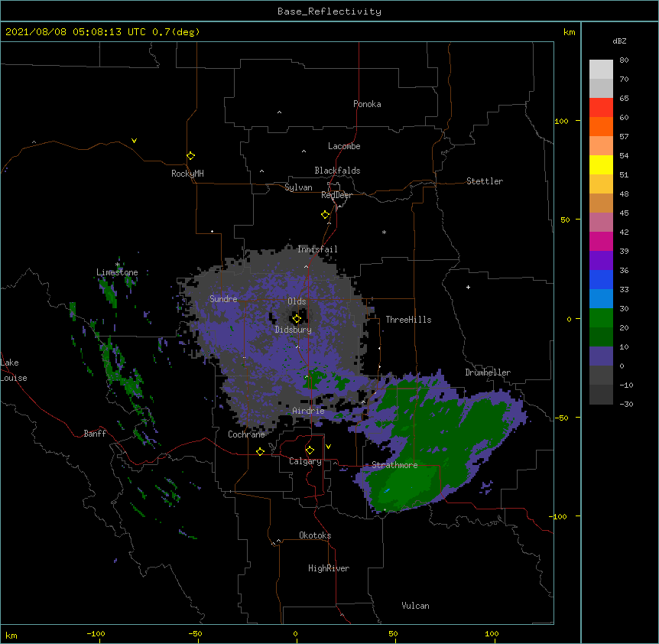Click the Airdrie city label
Screen dimensions: 659x644
308,411
